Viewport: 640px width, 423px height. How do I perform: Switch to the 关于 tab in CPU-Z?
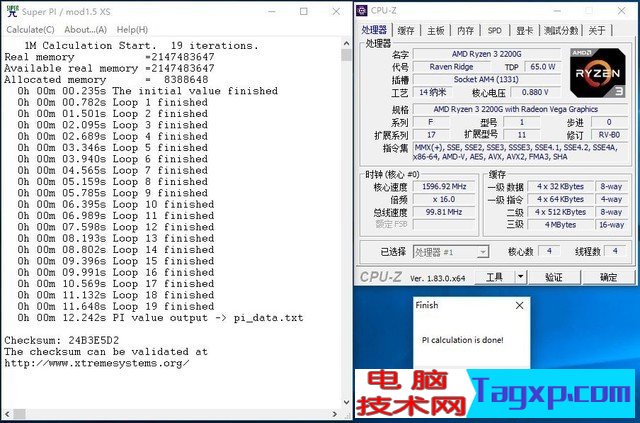[x=597, y=30]
